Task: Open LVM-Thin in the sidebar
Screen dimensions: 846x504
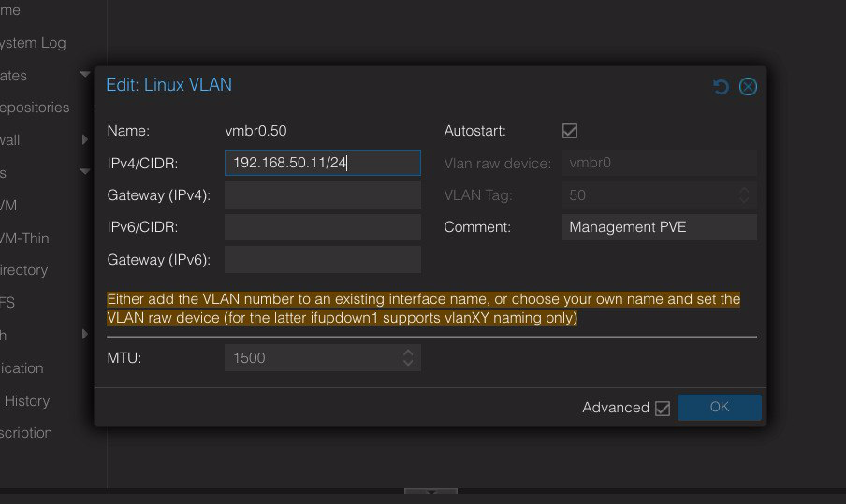Action: pos(24,238)
